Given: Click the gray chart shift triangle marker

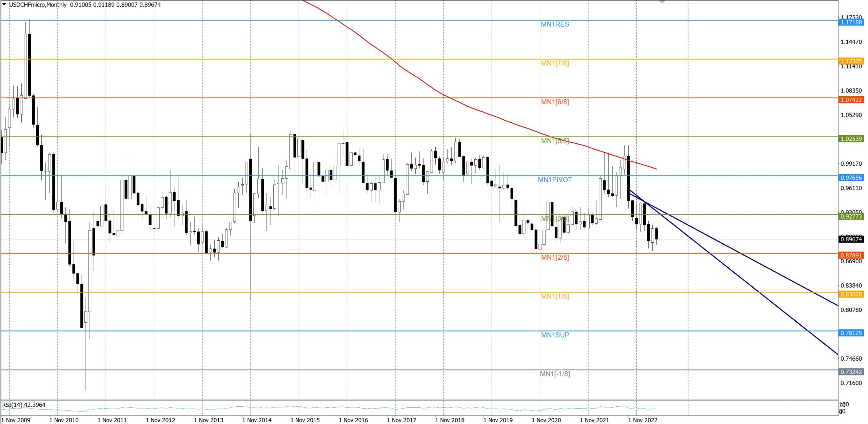Looking at the screenshot, I should (x=662, y=2).
